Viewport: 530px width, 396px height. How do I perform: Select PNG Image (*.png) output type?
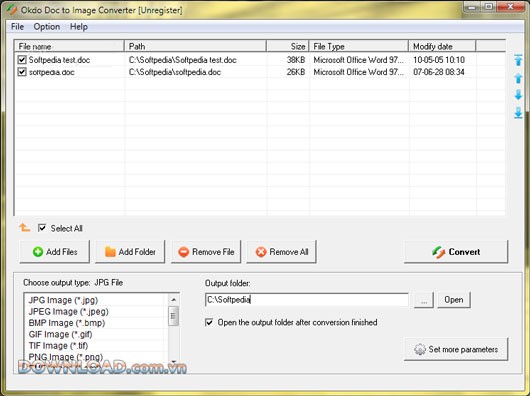66,357
